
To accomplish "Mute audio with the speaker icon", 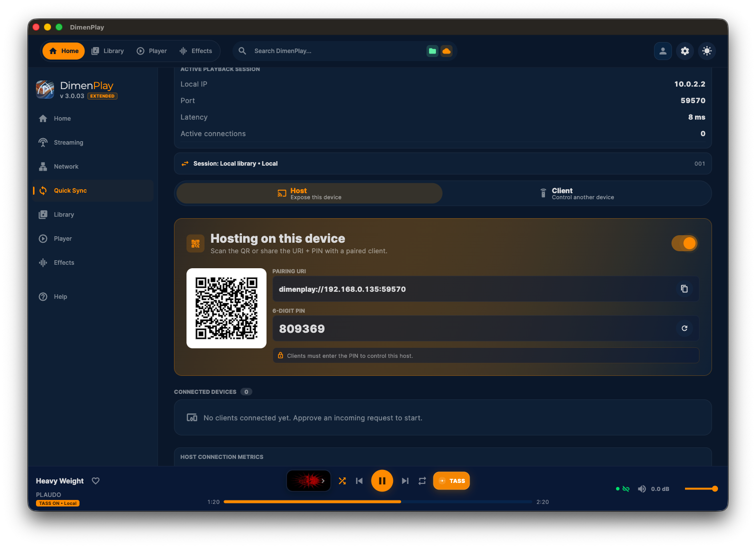I will (642, 489).
